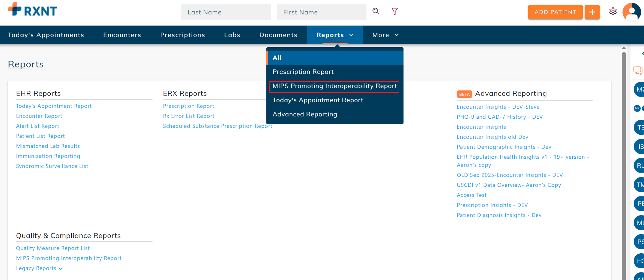Open Patient Diagnosis Insights - Dev link
Screen dimensions: 644x280
(499, 215)
